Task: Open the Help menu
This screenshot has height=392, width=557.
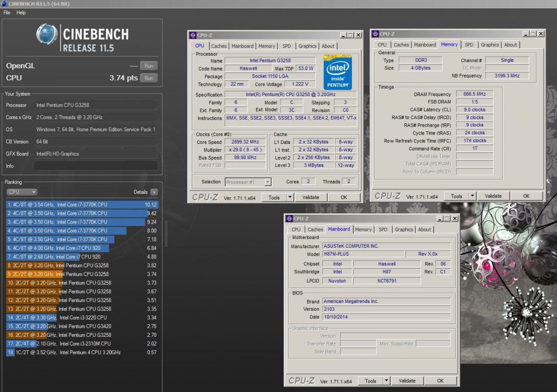Action: 21,13
